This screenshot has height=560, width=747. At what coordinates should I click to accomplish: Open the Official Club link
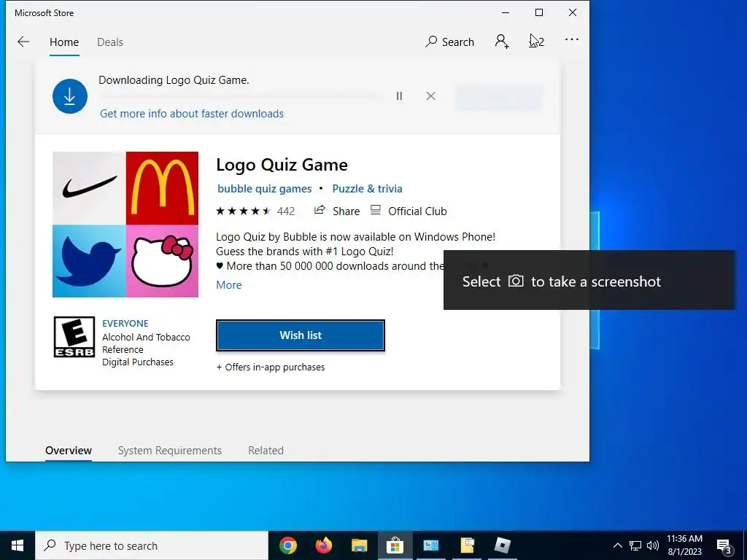coord(409,211)
